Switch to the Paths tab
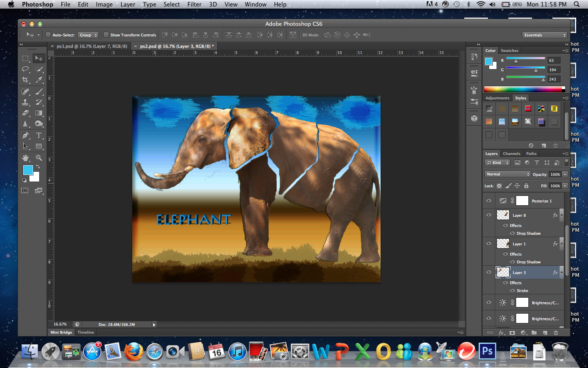The height and width of the screenshot is (368, 588). point(531,154)
